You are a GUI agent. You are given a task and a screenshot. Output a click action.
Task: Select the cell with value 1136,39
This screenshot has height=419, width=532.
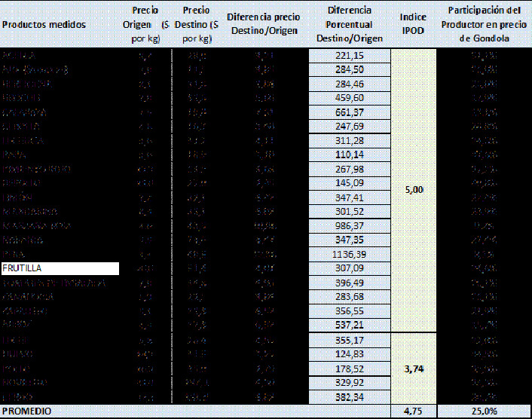click(350, 255)
